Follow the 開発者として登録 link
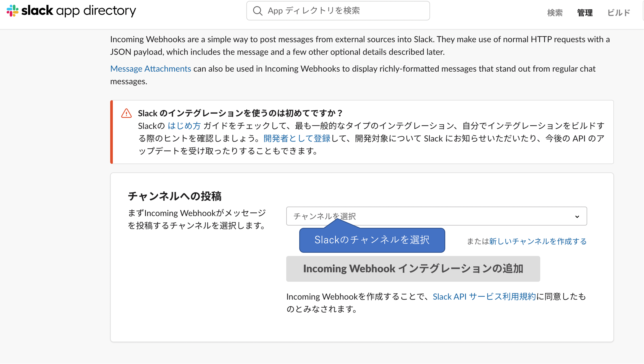Screen dimensions: 644x364 click(297, 138)
